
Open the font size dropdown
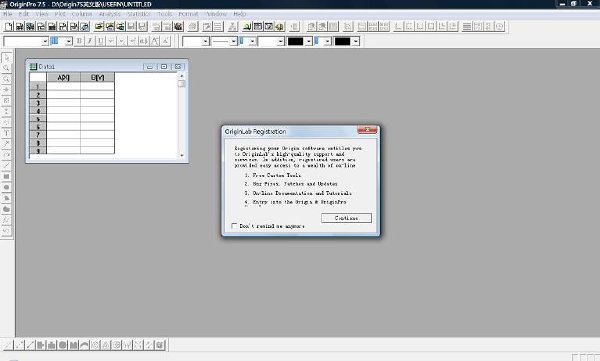coord(68,41)
